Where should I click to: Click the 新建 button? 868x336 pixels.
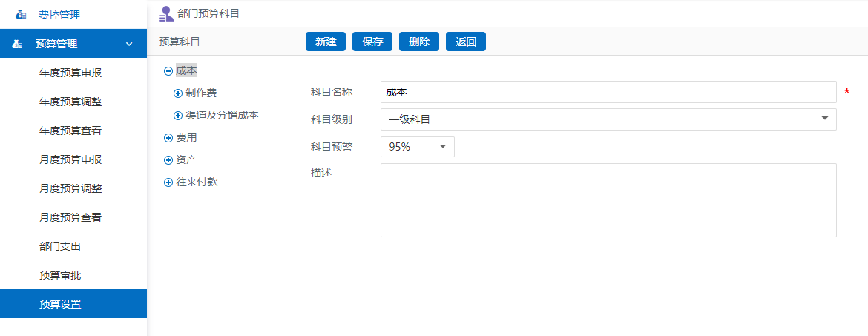326,42
